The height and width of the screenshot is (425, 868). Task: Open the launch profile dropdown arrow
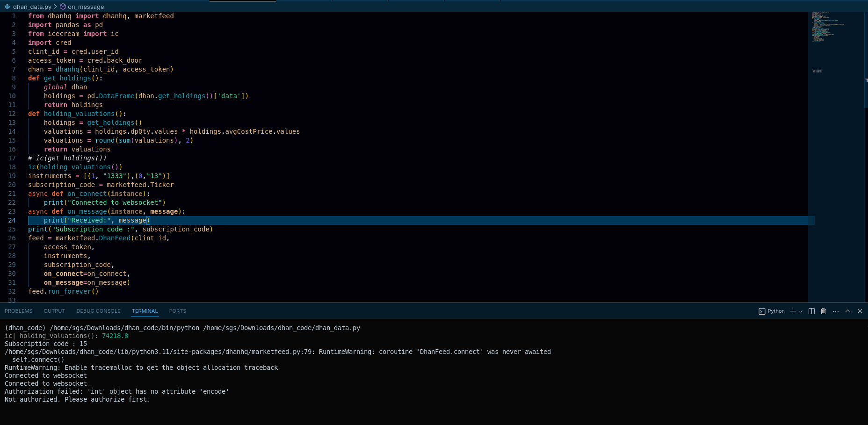click(801, 311)
